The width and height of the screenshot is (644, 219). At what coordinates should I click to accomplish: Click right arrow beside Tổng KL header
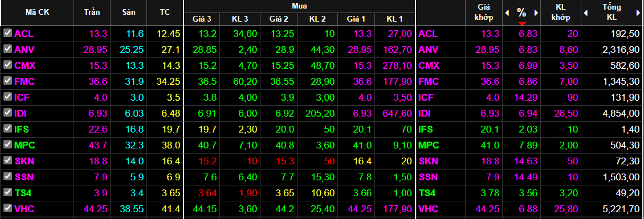638,13
